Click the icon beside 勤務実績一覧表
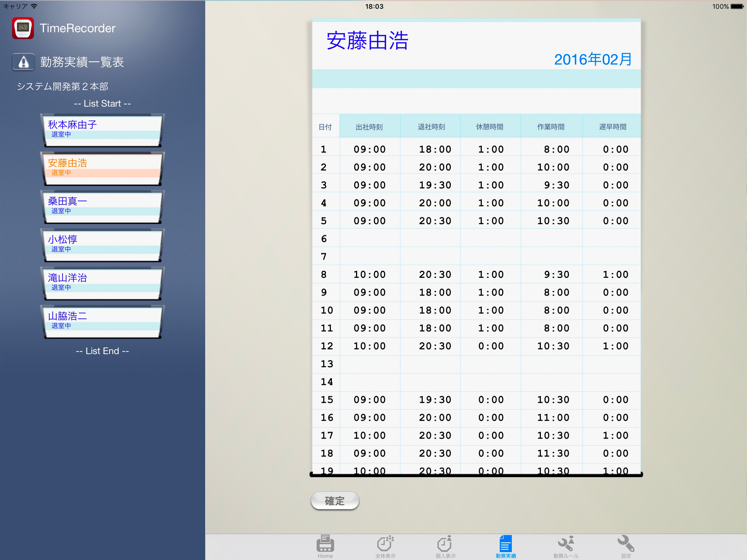 tap(23, 62)
